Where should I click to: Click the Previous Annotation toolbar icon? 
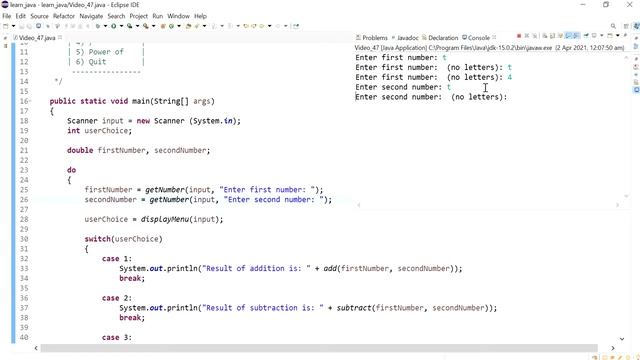click(x=230, y=26)
